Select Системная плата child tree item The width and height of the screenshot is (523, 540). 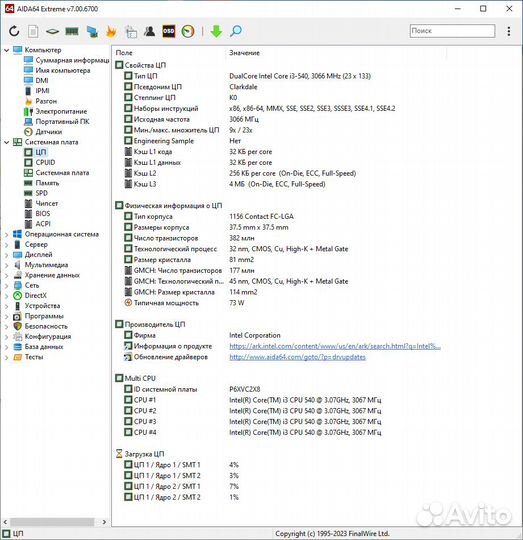(56, 173)
